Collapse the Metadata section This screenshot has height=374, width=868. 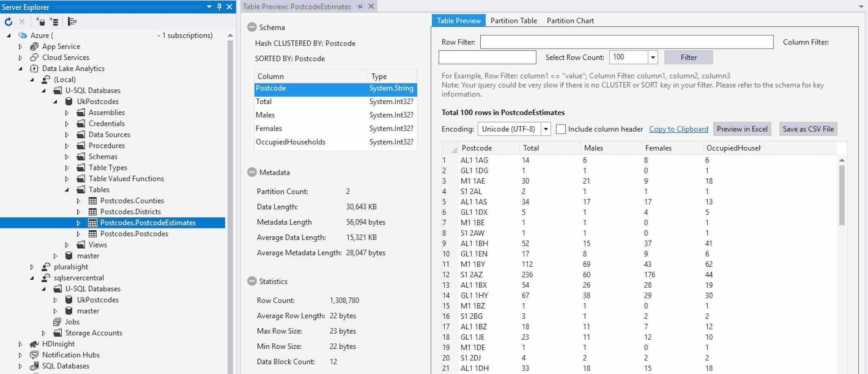click(252, 172)
